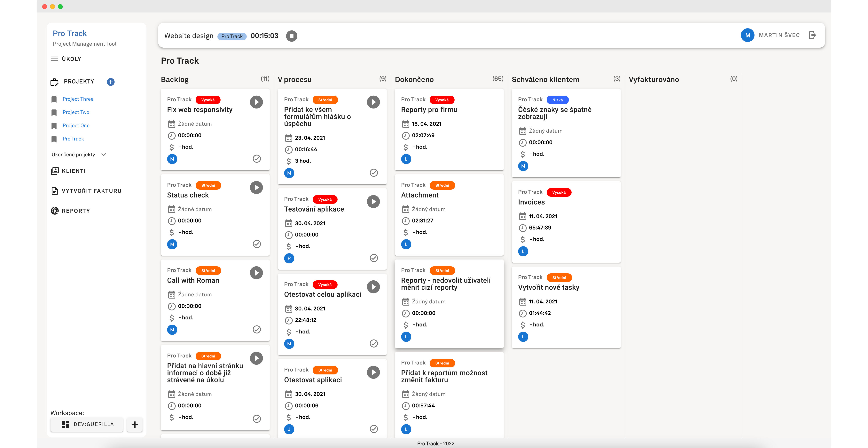Check off Přidat ke všem formulářům task

point(373,173)
